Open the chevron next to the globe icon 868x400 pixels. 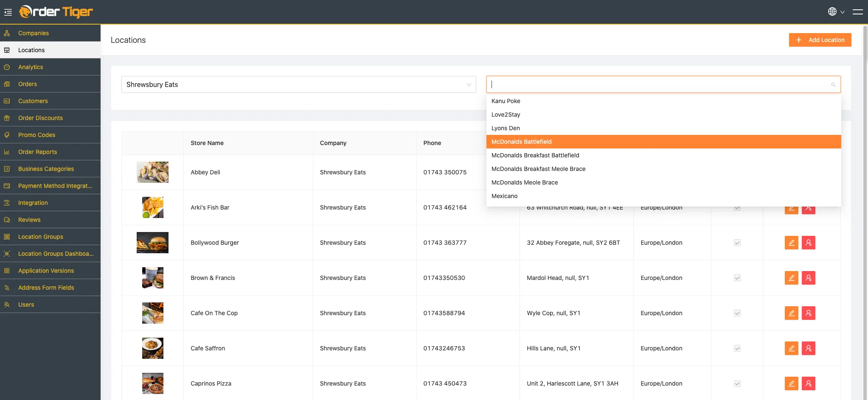[843, 12]
